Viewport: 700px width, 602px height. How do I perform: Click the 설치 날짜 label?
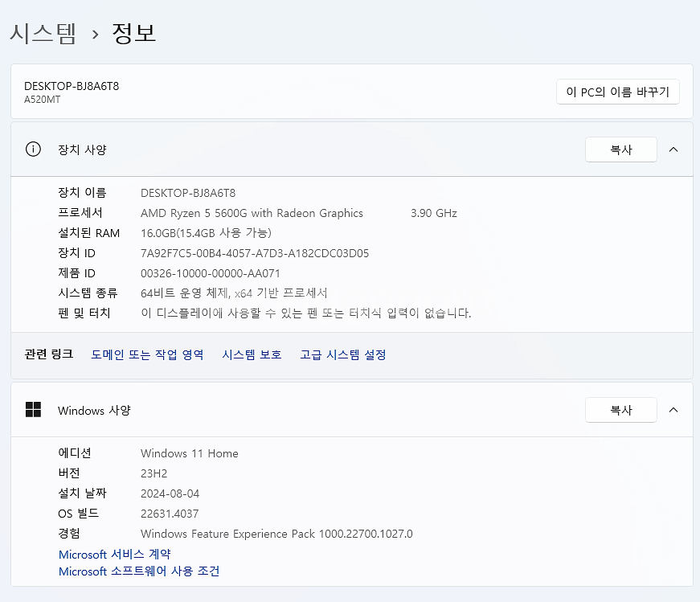(82, 493)
